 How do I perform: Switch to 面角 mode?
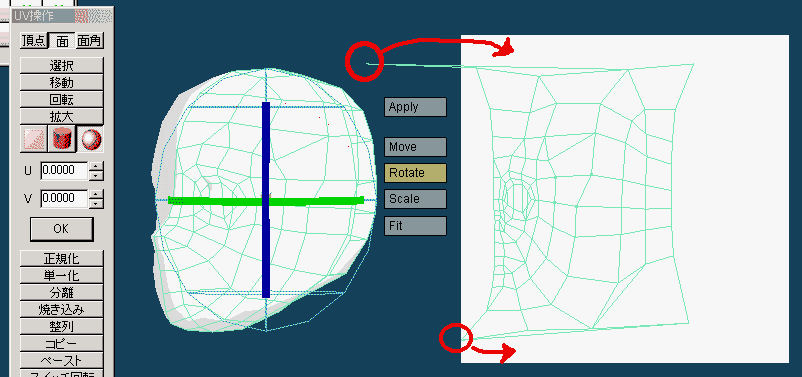pyautogui.click(x=90, y=41)
